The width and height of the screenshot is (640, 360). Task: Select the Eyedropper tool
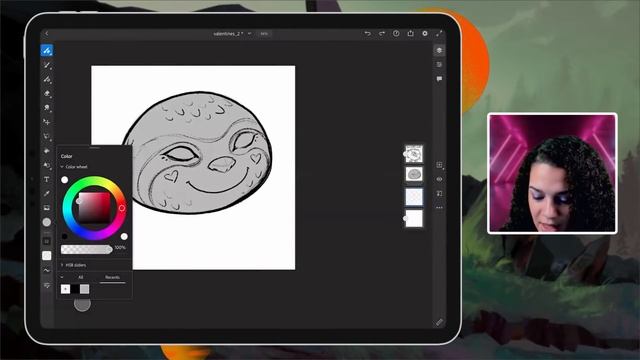(47, 193)
